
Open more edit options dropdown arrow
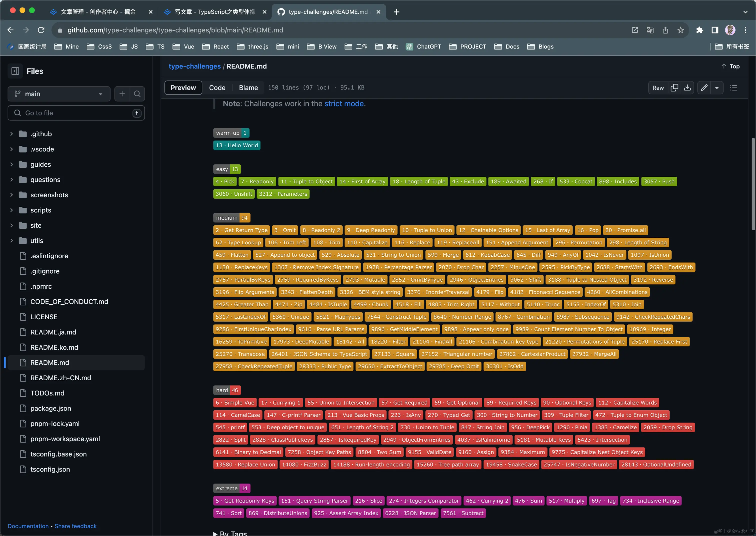(717, 88)
